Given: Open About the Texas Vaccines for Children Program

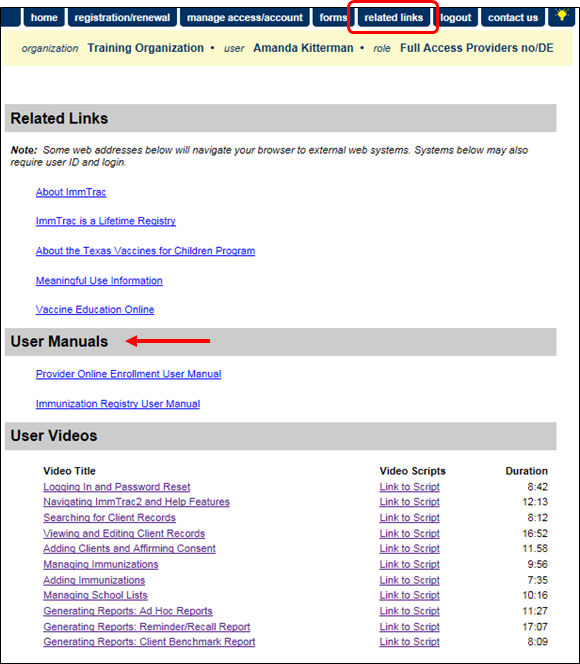Looking at the screenshot, I should (x=145, y=251).
